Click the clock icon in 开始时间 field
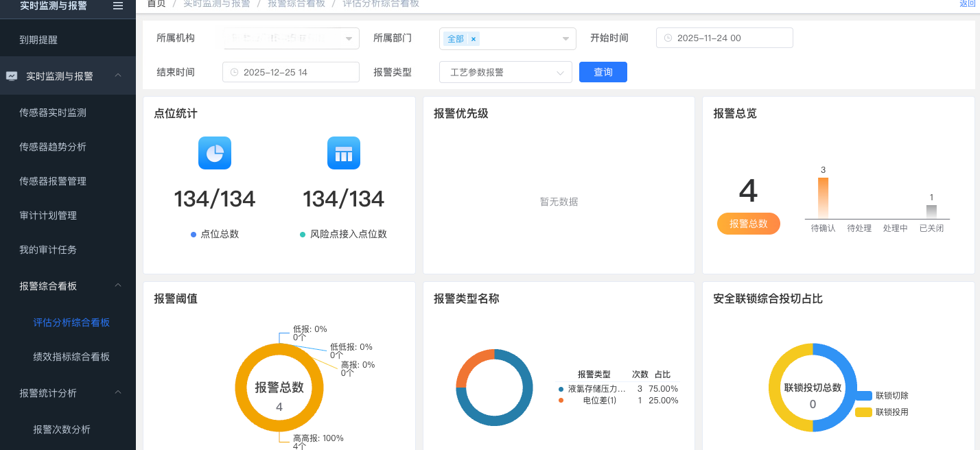Viewport: 980px width, 450px height. [668, 38]
